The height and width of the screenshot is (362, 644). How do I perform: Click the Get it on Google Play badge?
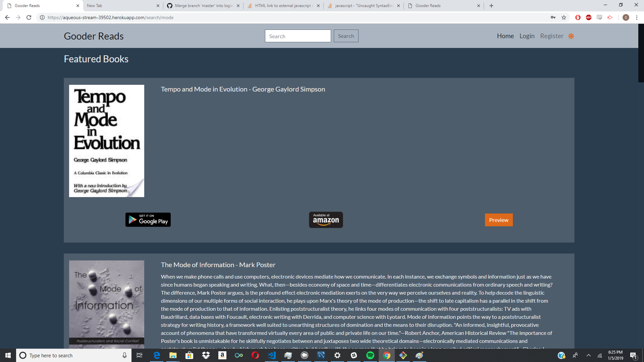point(148,220)
